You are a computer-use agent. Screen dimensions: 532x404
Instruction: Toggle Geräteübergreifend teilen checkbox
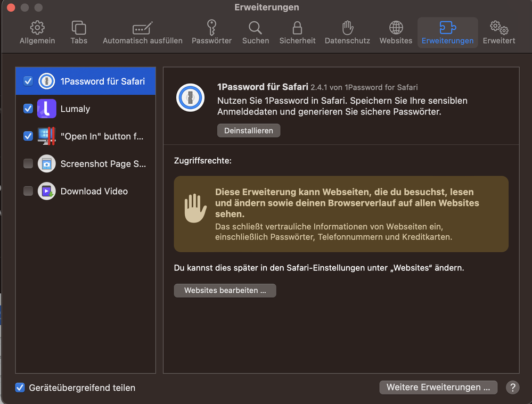coord(20,387)
